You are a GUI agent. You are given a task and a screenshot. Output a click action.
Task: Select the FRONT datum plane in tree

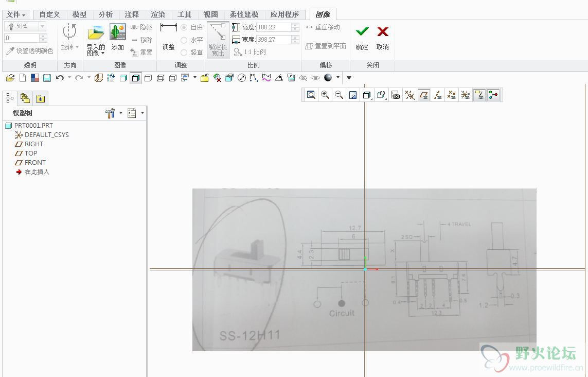[30, 163]
